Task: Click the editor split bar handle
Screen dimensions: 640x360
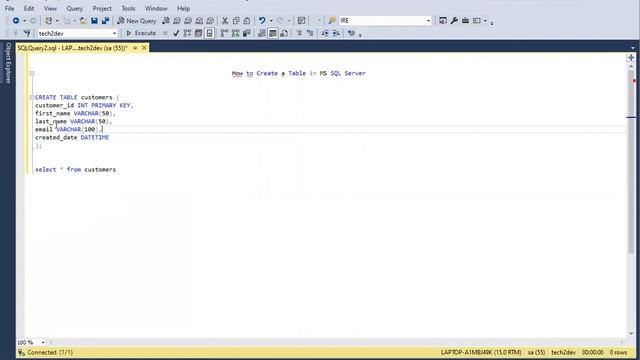Action: pyautogui.click(x=631, y=58)
